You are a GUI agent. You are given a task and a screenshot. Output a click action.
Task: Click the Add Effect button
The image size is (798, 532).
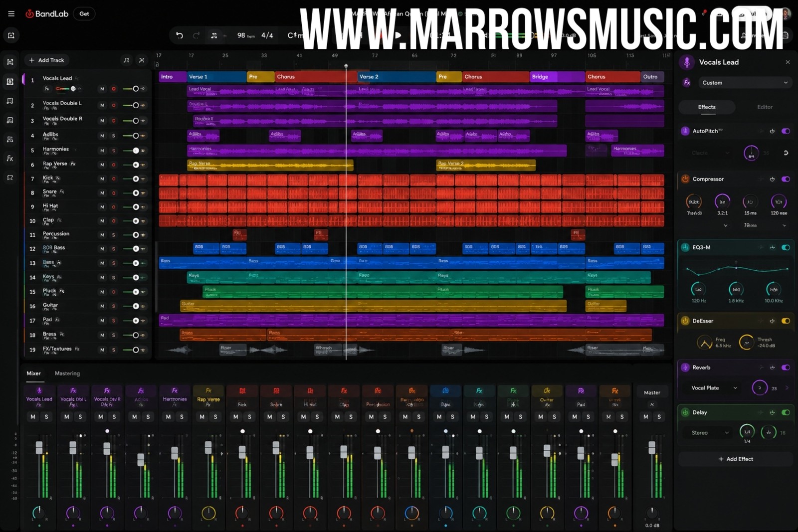click(x=736, y=459)
